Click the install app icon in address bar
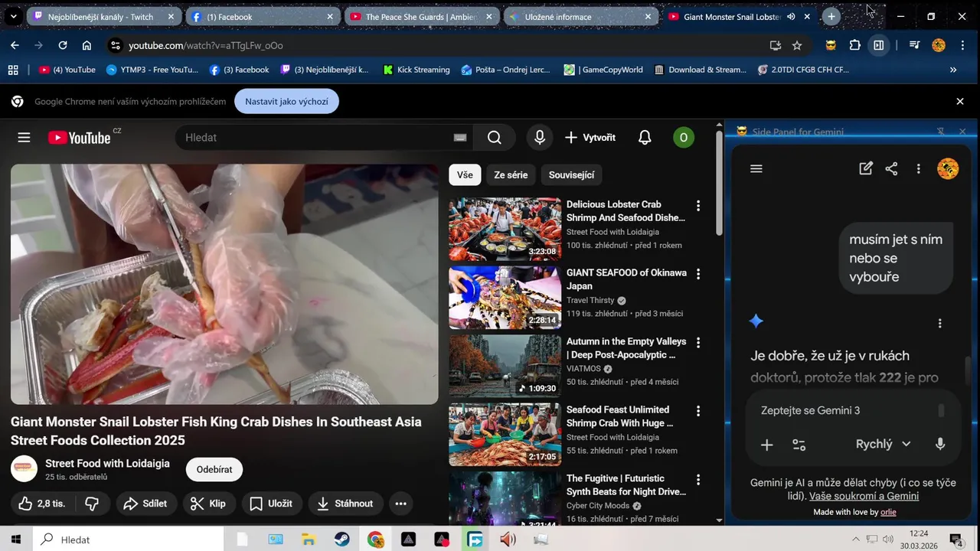 pyautogui.click(x=776, y=46)
